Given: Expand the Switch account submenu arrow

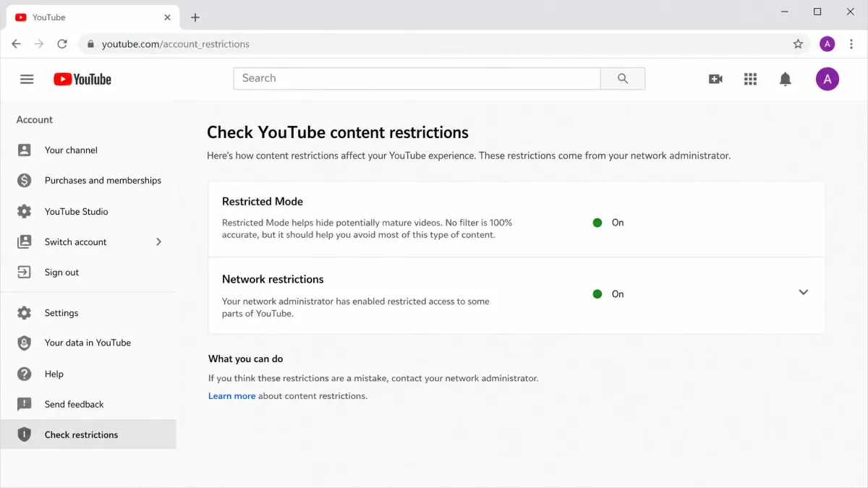Looking at the screenshot, I should point(159,241).
